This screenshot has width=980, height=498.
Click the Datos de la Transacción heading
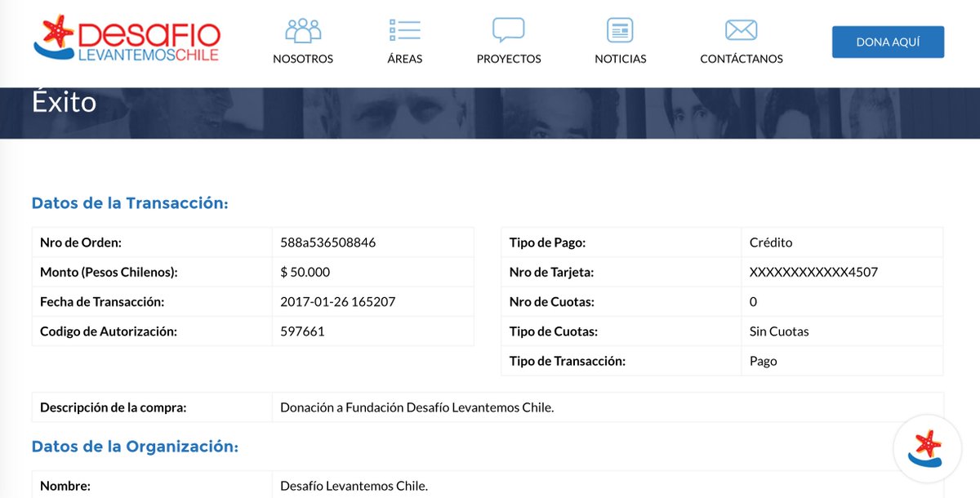pos(130,202)
